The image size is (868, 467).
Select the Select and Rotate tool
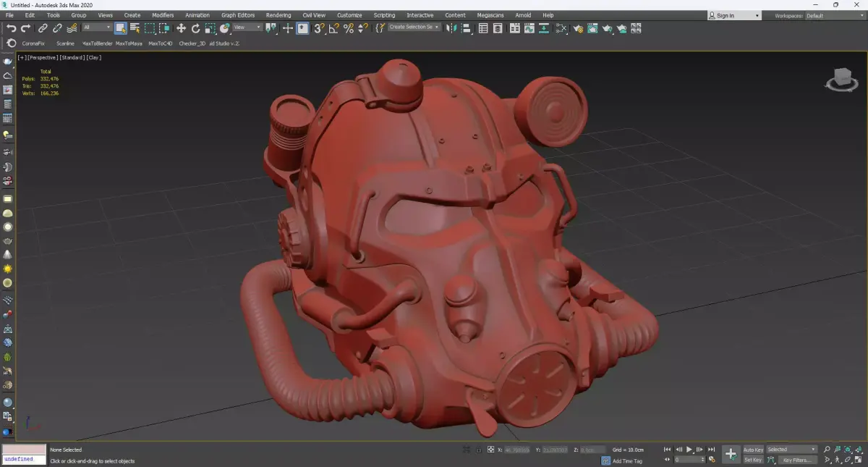point(195,28)
